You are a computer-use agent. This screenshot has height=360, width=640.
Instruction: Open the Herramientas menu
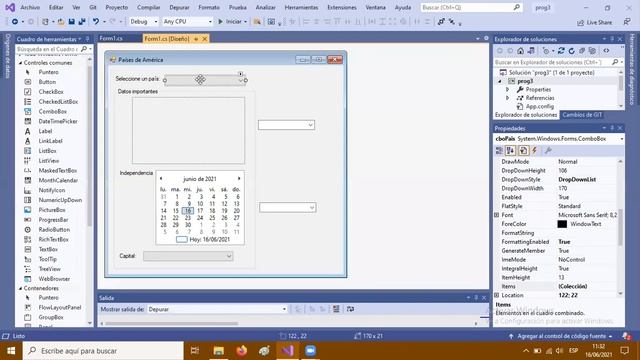301,7
